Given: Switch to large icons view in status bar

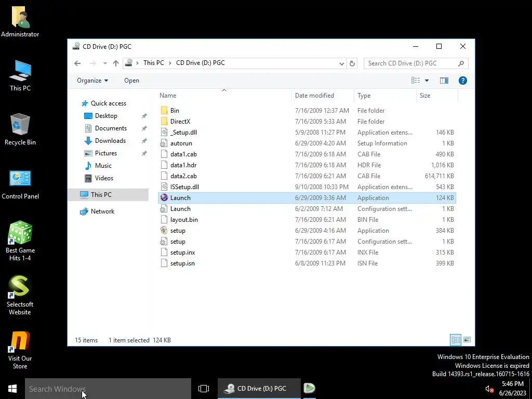Looking at the screenshot, I should [467, 340].
